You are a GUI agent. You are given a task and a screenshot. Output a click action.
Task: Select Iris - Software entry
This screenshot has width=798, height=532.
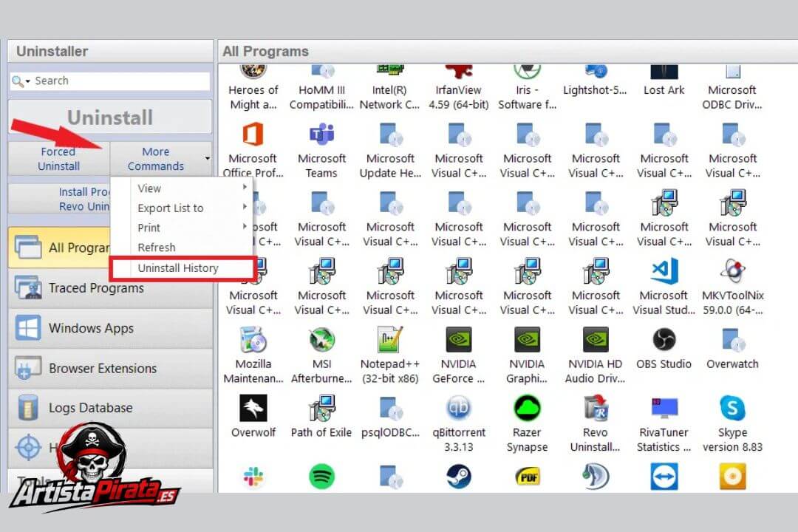click(x=528, y=88)
